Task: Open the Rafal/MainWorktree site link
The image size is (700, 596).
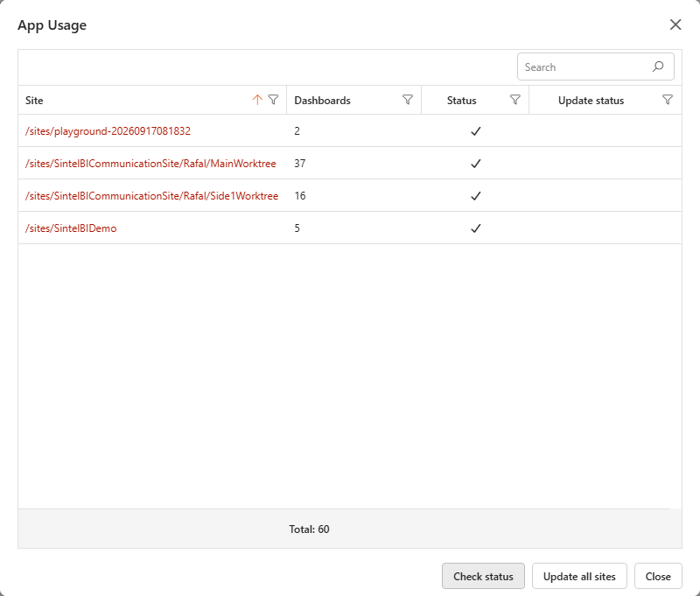Action: pyautogui.click(x=150, y=164)
